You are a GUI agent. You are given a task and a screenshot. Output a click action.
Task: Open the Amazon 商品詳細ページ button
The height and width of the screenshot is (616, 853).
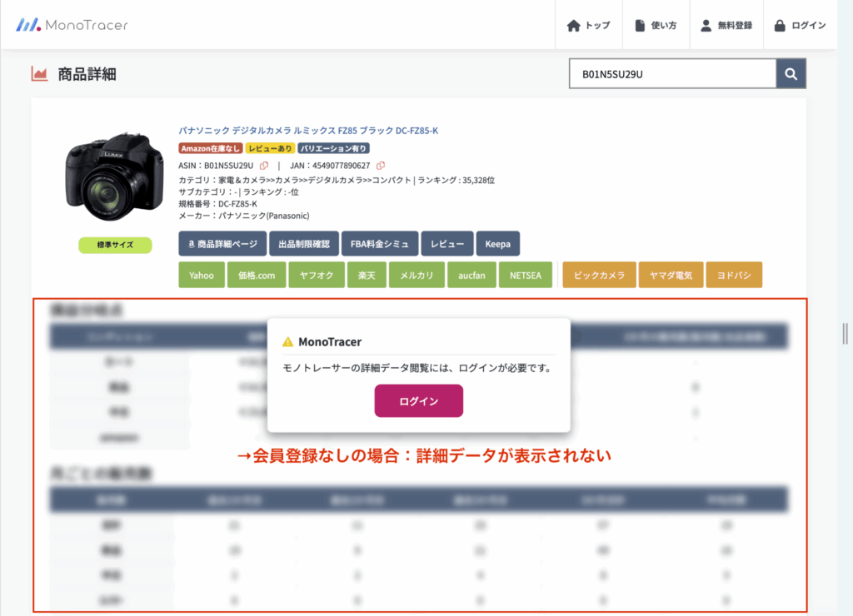[x=222, y=244]
